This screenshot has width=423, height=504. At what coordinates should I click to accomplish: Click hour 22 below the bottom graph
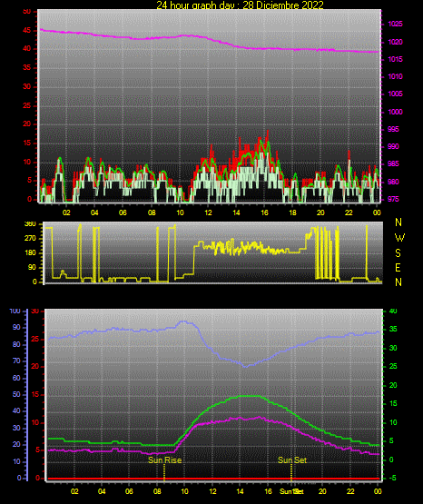coord(350,491)
